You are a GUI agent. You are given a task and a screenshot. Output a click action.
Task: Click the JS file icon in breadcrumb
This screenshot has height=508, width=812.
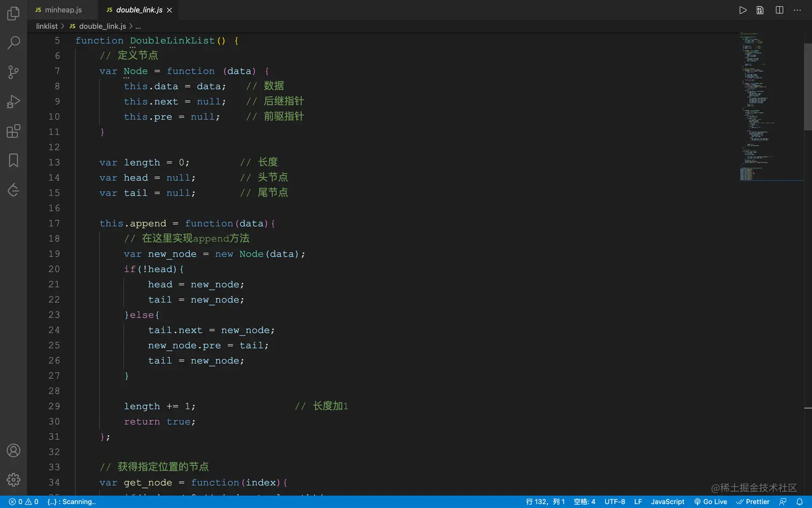tap(73, 26)
